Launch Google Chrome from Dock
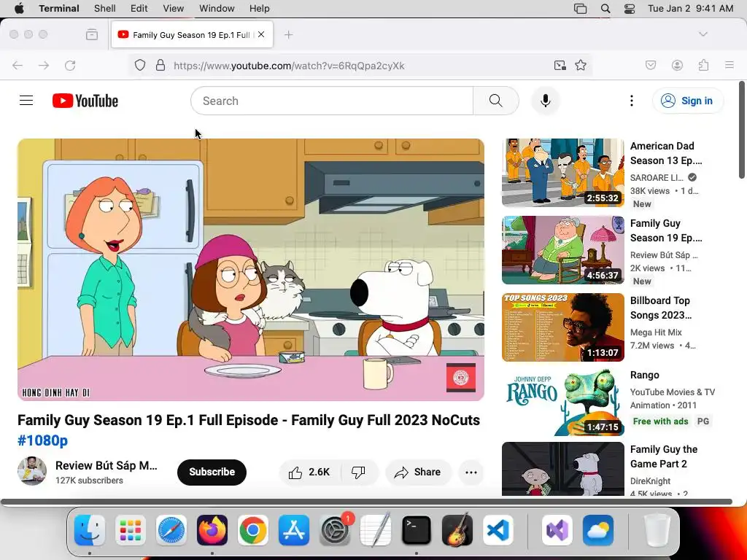Image resolution: width=747 pixels, height=560 pixels. pos(253,530)
